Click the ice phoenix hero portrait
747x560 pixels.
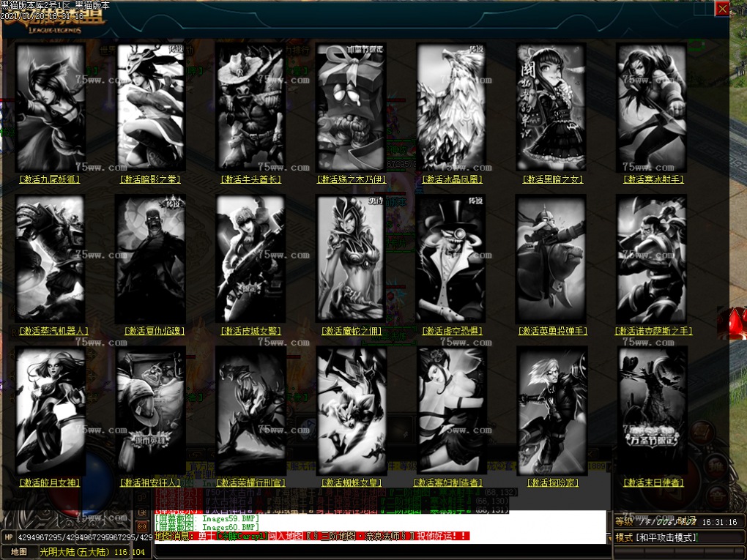pyautogui.click(x=452, y=108)
